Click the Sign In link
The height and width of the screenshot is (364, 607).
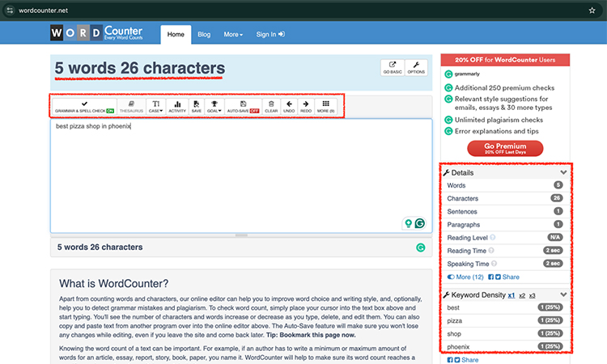(x=270, y=34)
